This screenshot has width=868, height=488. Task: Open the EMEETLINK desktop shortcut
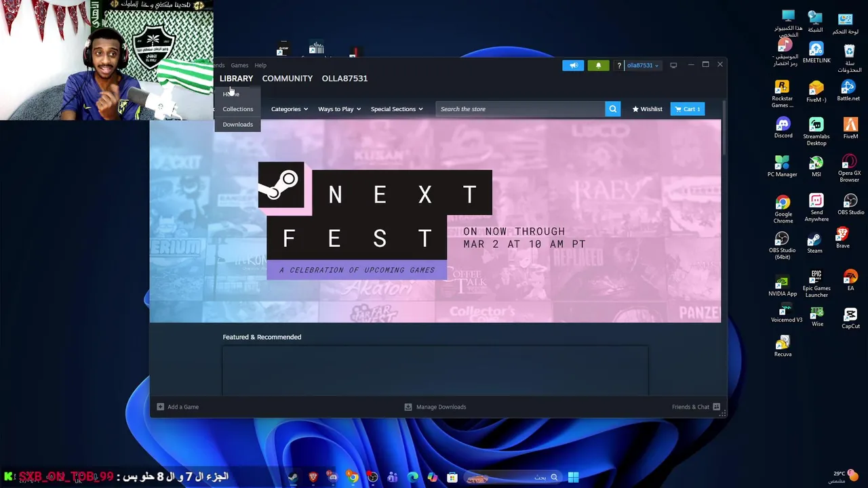[816, 53]
